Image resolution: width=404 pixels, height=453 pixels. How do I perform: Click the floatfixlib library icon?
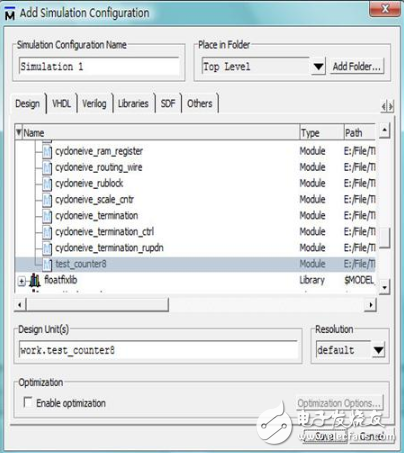[x=35, y=280]
